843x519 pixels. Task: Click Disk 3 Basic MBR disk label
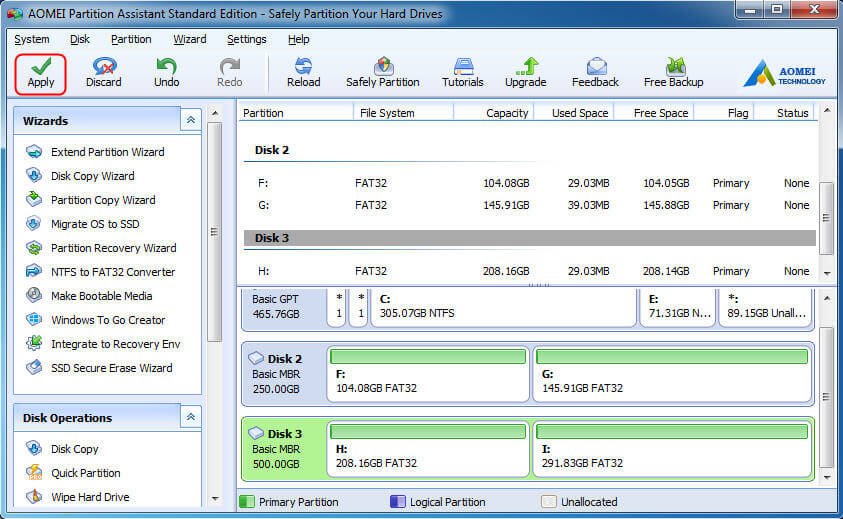pos(283,449)
